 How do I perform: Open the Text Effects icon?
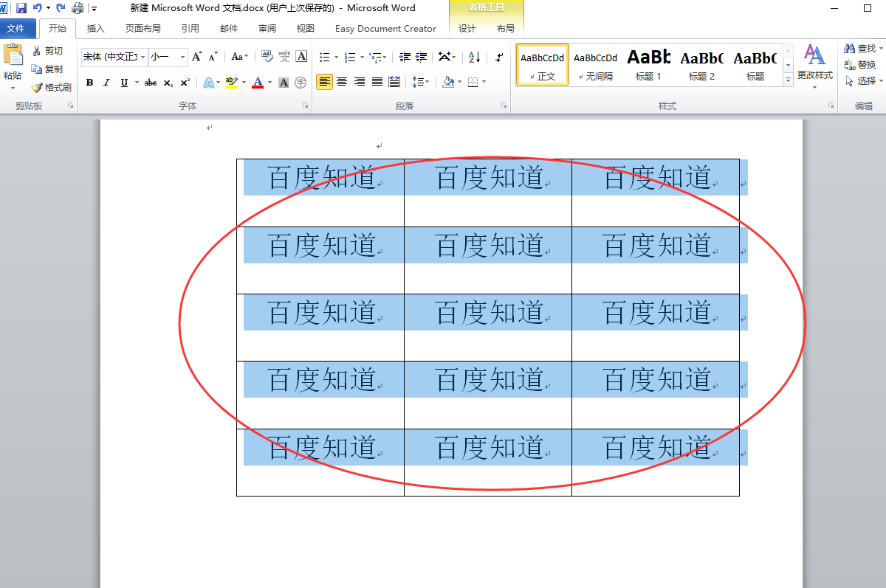[210, 82]
